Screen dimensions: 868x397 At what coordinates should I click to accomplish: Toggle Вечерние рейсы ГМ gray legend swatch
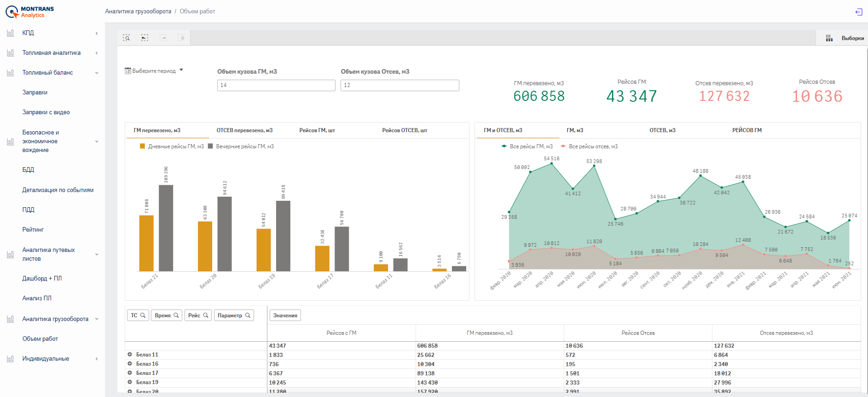coord(210,146)
